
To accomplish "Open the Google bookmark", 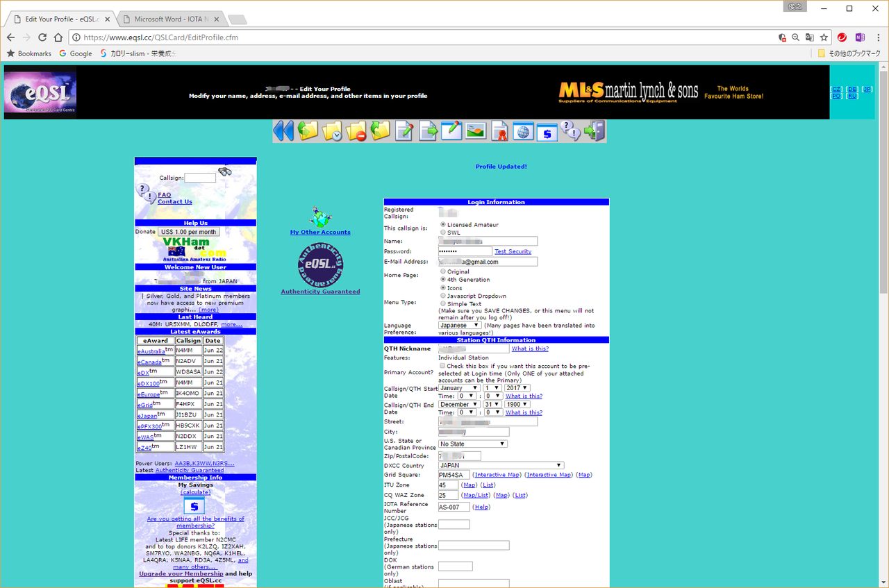I will pos(76,53).
